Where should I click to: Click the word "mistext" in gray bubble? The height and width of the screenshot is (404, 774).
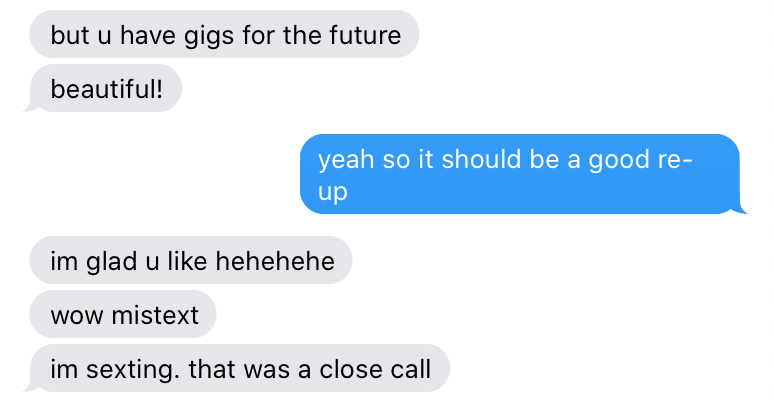click(155, 315)
